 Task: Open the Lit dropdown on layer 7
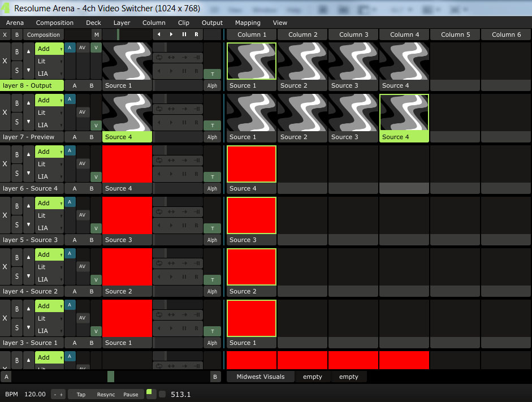(x=49, y=113)
